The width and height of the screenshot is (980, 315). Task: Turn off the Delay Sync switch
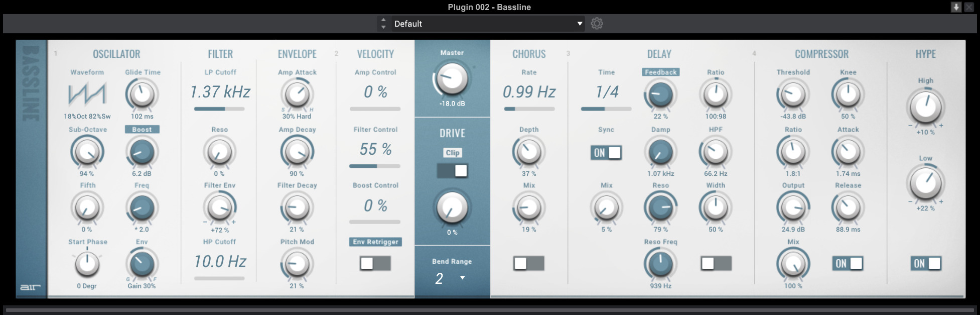[x=606, y=152]
